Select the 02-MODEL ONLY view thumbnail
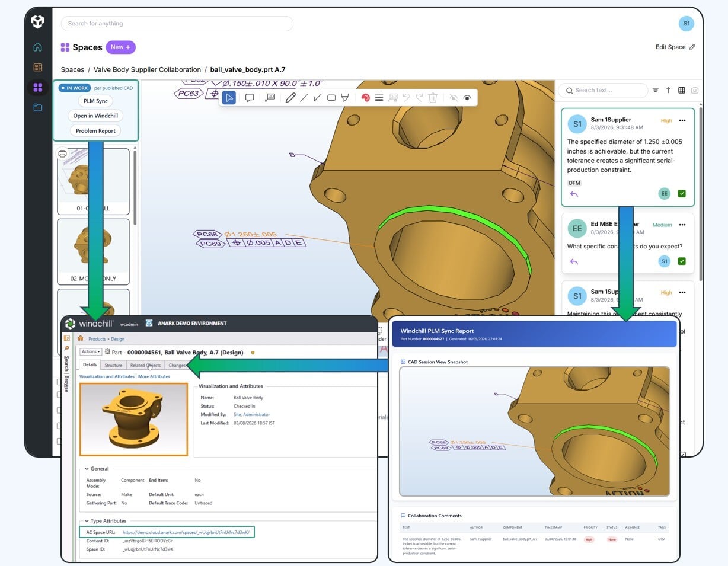 point(93,252)
